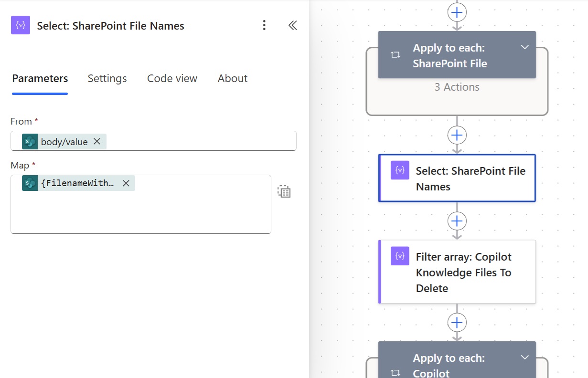Viewport: 588px width, 378px height.
Task: Switch to the Settings tab
Action: coord(107,78)
